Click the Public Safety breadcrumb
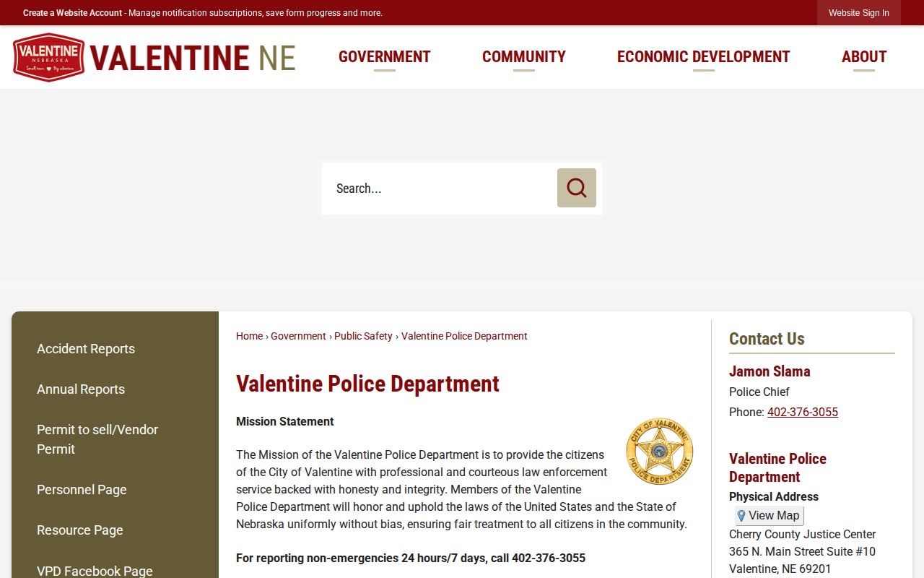Image resolution: width=924 pixels, height=578 pixels. pos(363,336)
